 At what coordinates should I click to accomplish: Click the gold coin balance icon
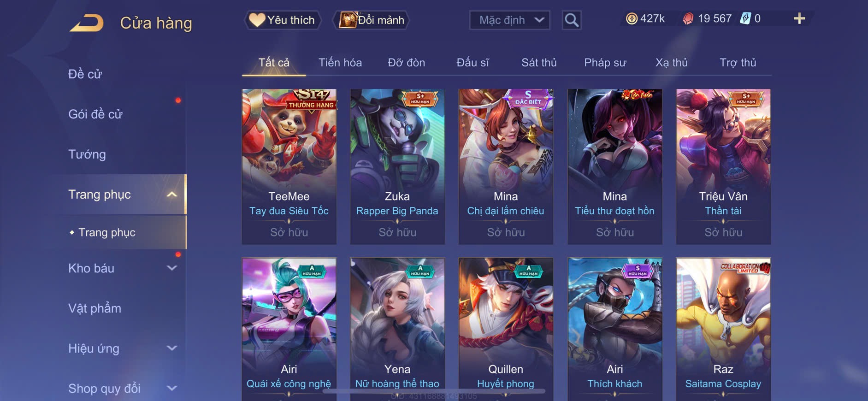coord(632,18)
